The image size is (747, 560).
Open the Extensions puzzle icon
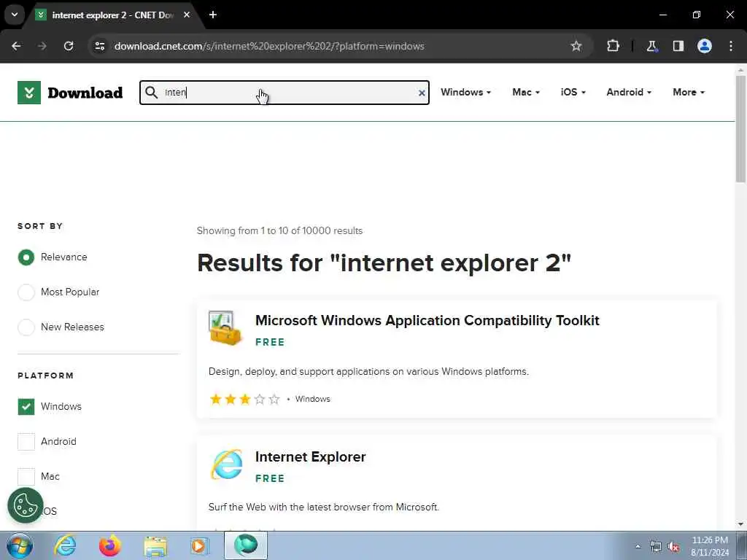pos(613,46)
